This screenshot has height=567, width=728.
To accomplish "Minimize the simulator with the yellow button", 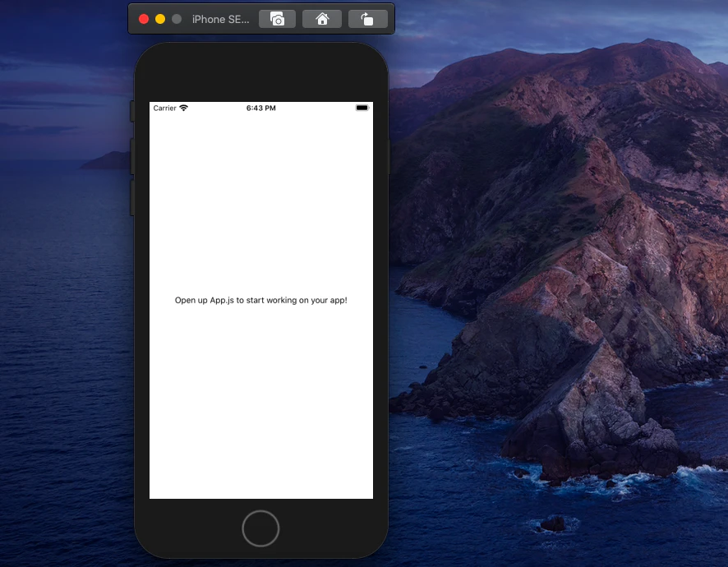I will tap(160, 19).
